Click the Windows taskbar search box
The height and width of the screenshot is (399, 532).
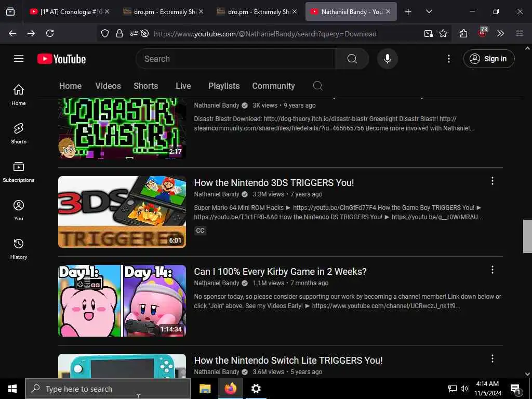pyautogui.click(x=109, y=389)
